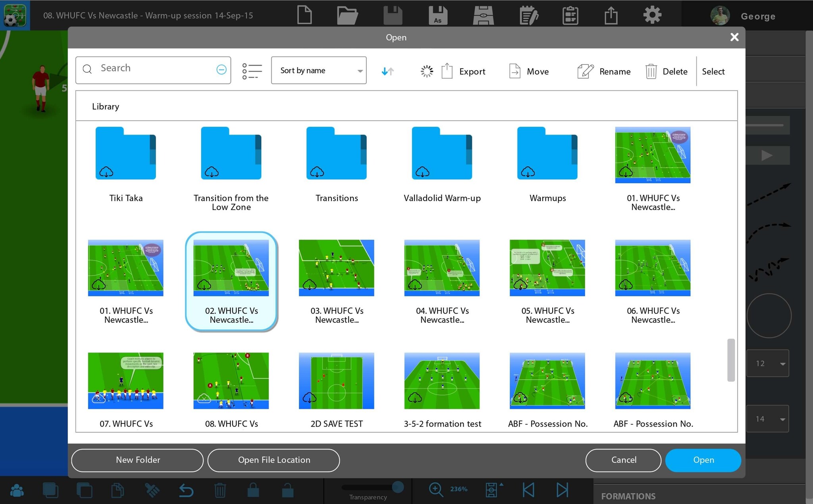This screenshot has width=813, height=504.
Task: Click the session notes pen icon
Action: pyautogui.click(x=528, y=15)
